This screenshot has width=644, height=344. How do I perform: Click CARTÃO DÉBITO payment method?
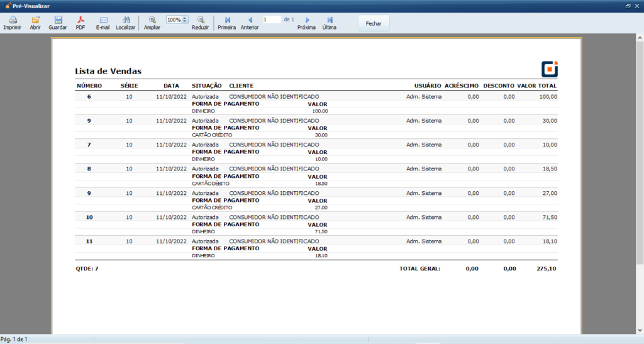[x=210, y=184]
